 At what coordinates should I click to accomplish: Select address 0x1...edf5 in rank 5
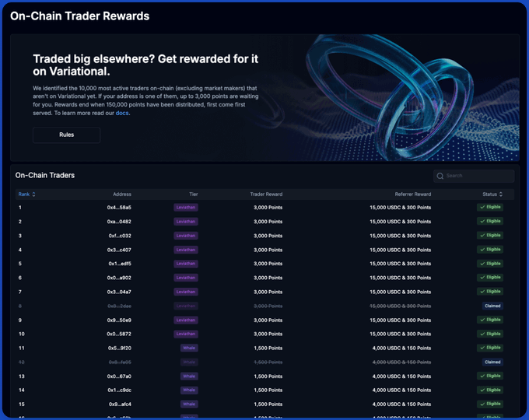(x=120, y=264)
